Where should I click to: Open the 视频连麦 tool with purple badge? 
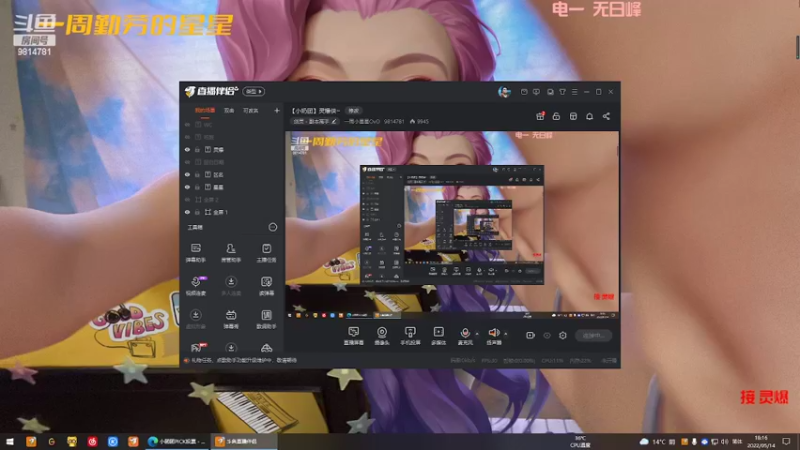click(196, 286)
